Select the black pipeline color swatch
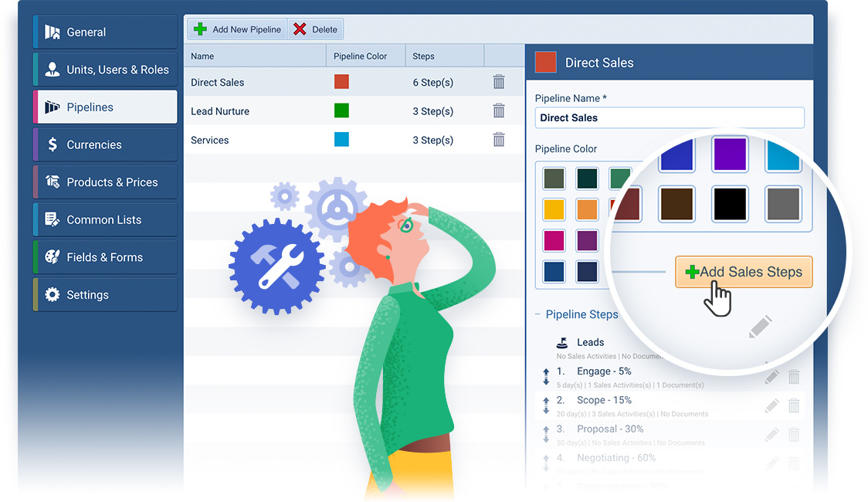868x502 pixels. pyautogui.click(x=729, y=204)
